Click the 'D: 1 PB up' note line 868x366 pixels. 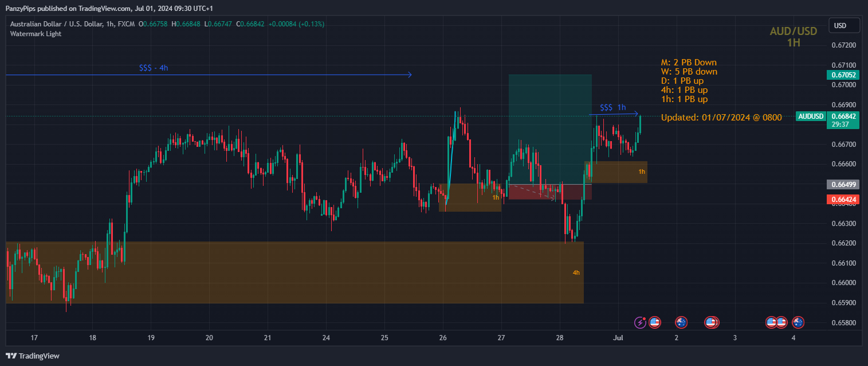(x=682, y=81)
